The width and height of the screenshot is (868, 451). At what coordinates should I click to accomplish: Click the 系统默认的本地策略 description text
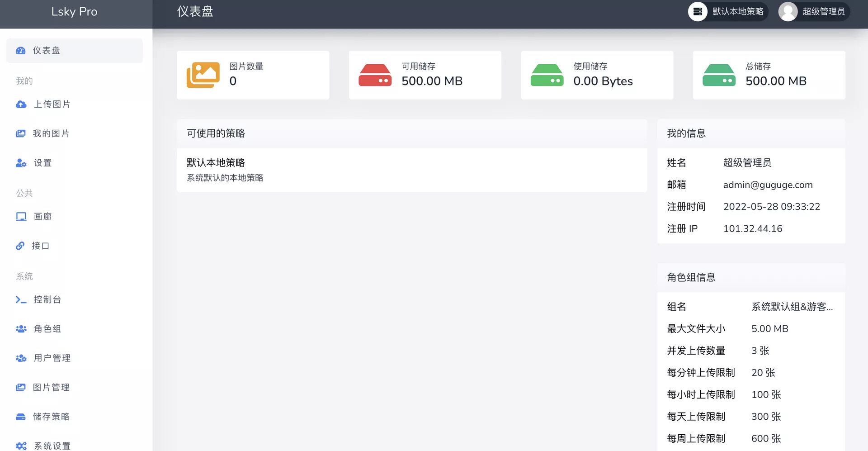(x=225, y=178)
